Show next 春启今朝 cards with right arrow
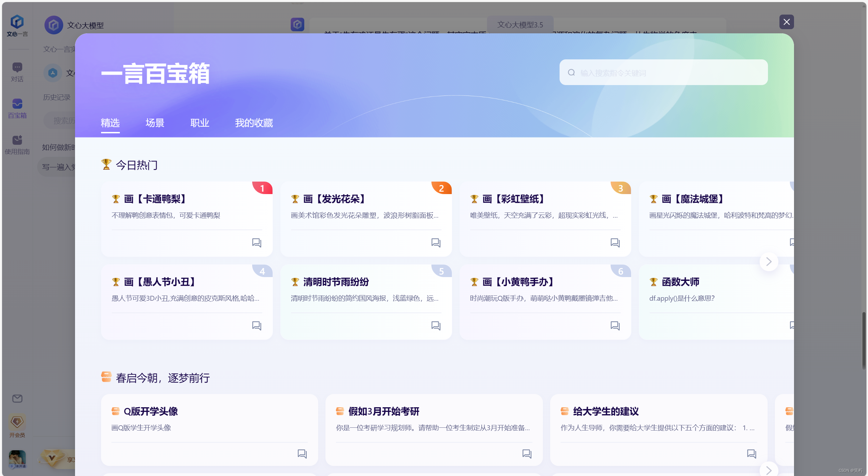 [x=769, y=470]
